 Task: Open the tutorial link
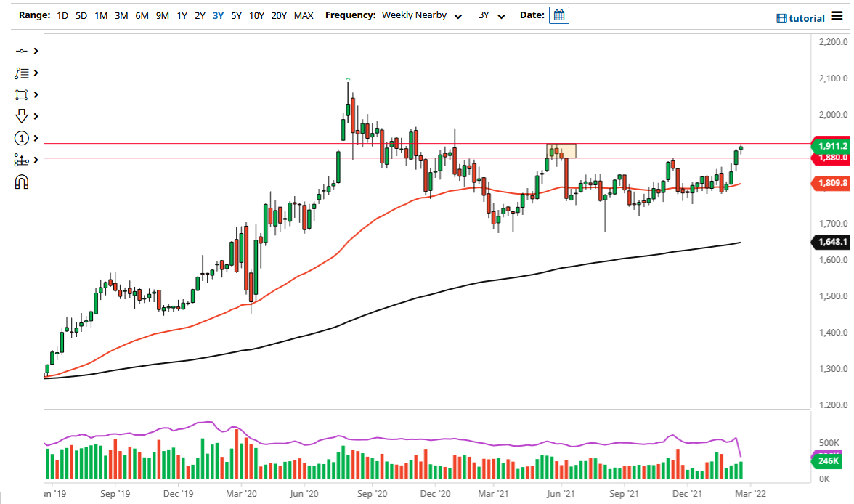click(807, 17)
